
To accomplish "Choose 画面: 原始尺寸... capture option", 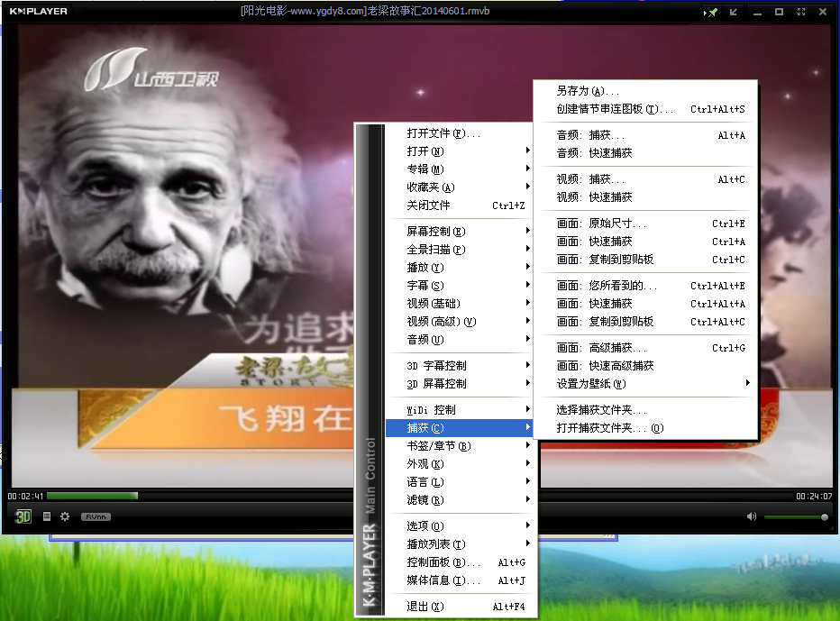I will tap(601, 224).
